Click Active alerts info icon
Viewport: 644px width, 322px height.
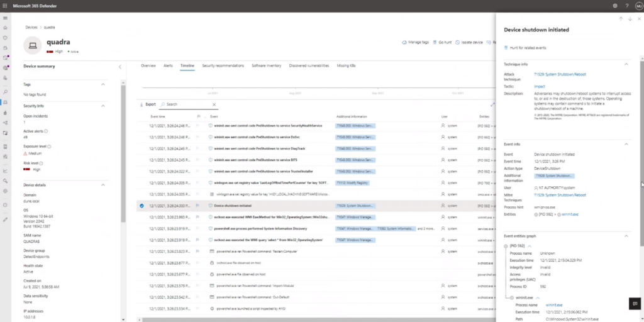pyautogui.click(x=45, y=131)
